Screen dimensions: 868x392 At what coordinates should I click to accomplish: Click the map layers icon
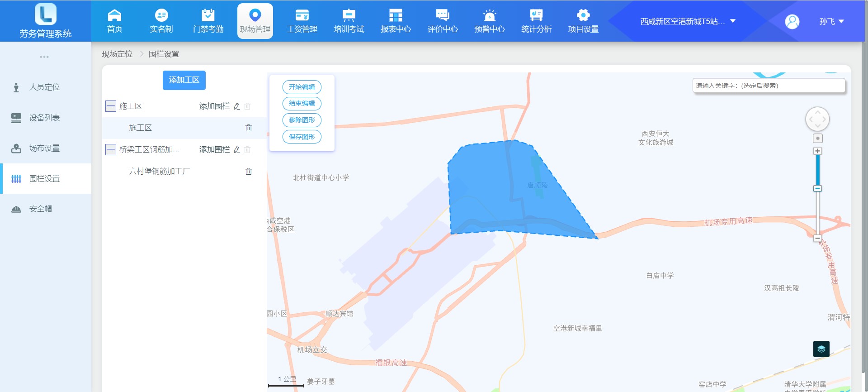click(821, 349)
